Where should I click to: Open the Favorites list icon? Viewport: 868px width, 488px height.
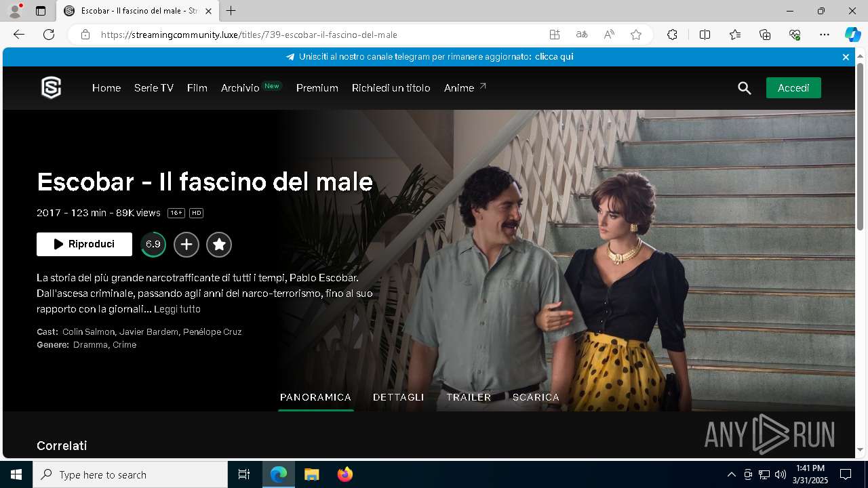click(x=735, y=35)
